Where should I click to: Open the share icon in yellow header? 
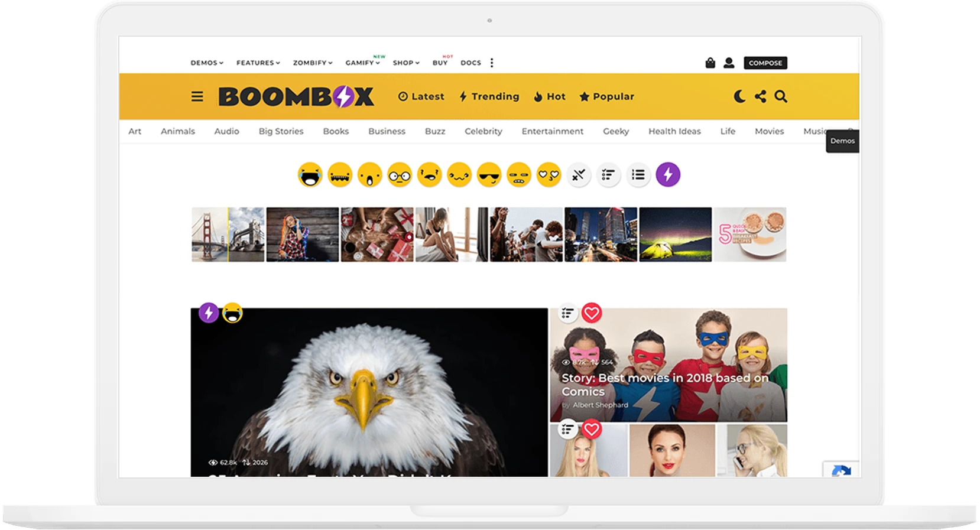coord(761,96)
